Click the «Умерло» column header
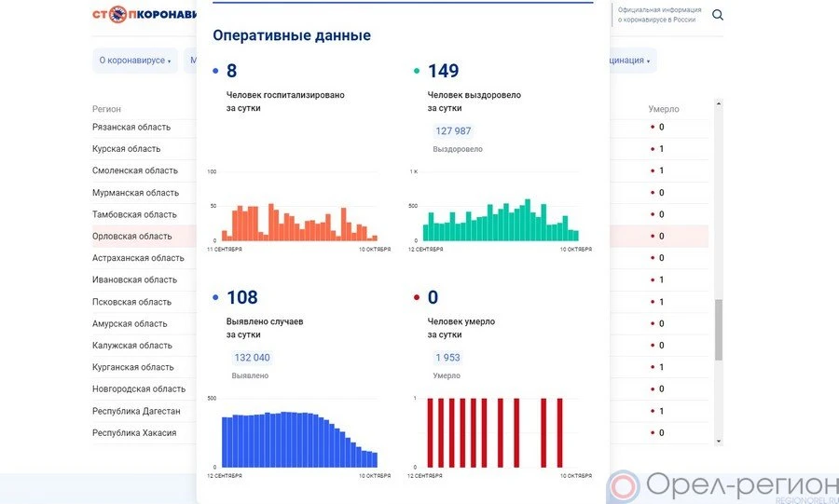The width and height of the screenshot is (839, 504). click(664, 109)
